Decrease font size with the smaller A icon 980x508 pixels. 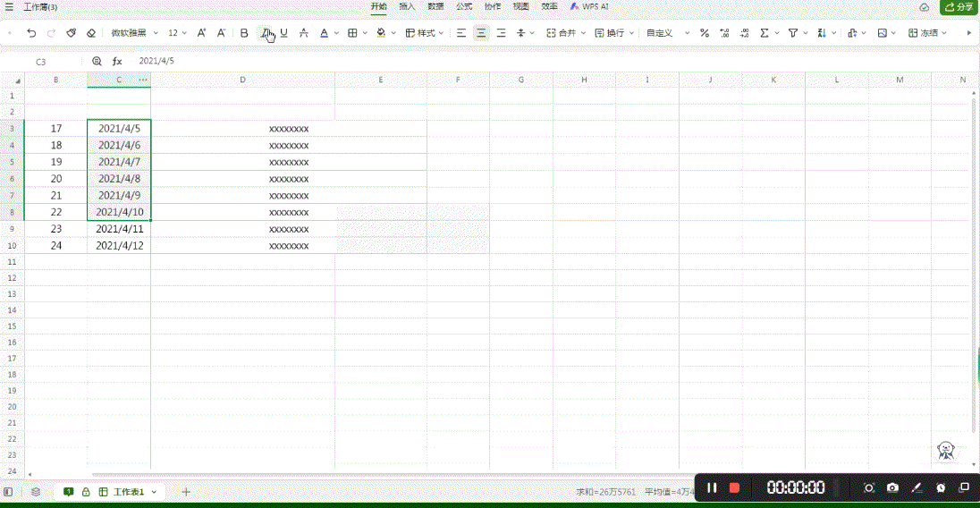click(221, 33)
